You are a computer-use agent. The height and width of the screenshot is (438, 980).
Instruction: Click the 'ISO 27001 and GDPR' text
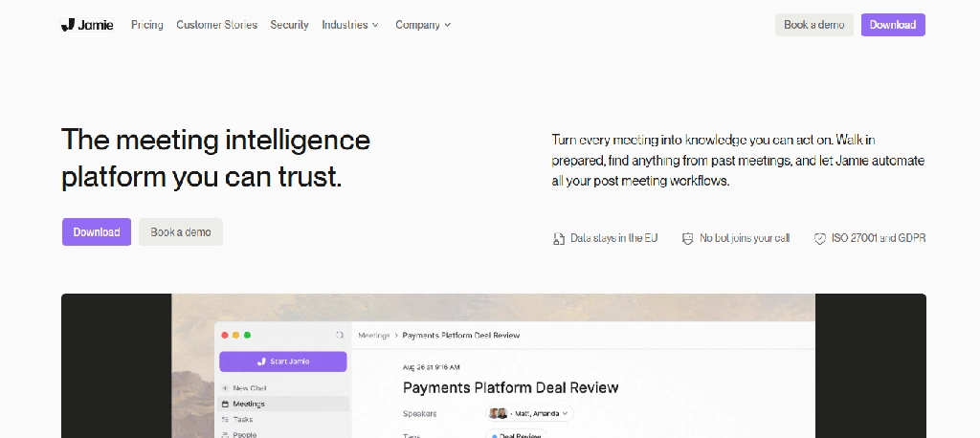(x=879, y=238)
